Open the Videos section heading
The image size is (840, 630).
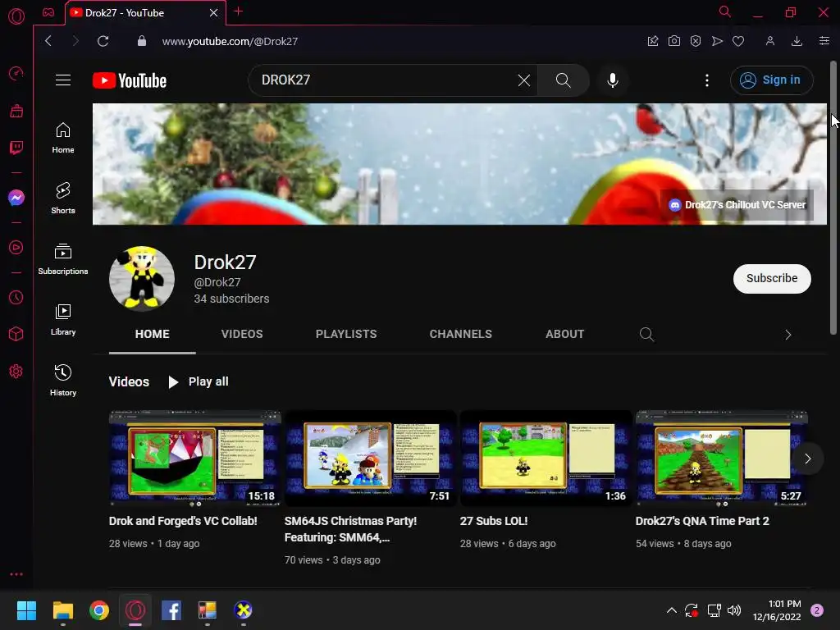(129, 382)
